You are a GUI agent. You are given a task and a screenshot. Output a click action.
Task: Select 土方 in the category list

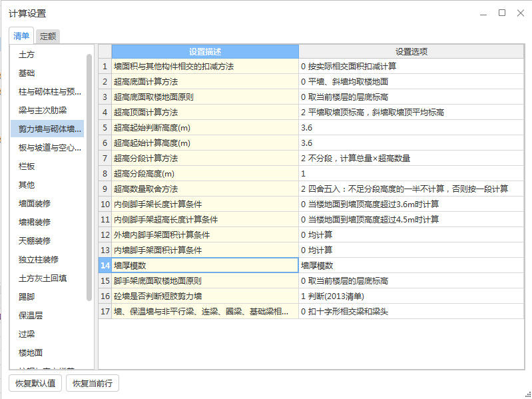tap(47, 55)
